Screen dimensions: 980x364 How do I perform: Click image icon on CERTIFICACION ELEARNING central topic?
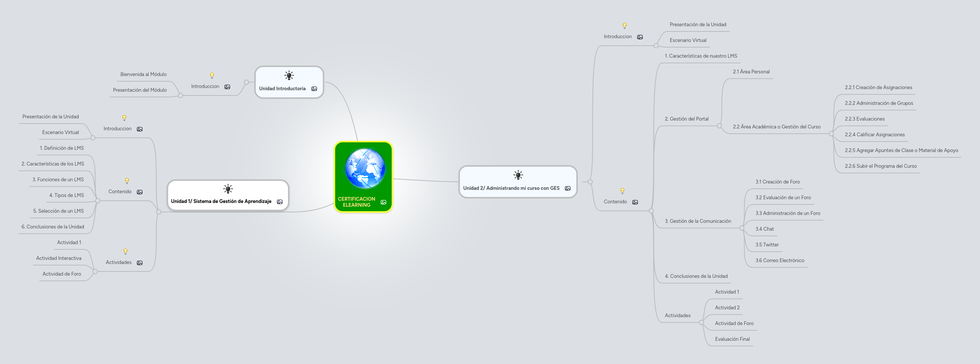tap(383, 202)
